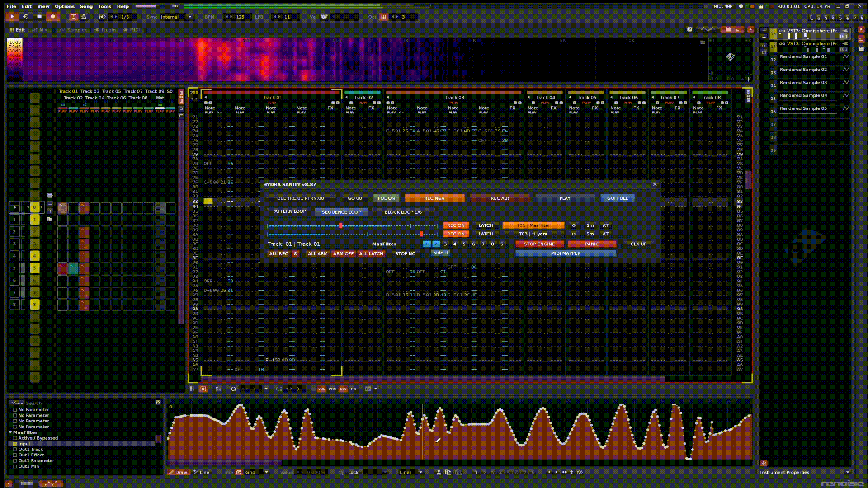Toggle the metronome icon

pos(84,17)
